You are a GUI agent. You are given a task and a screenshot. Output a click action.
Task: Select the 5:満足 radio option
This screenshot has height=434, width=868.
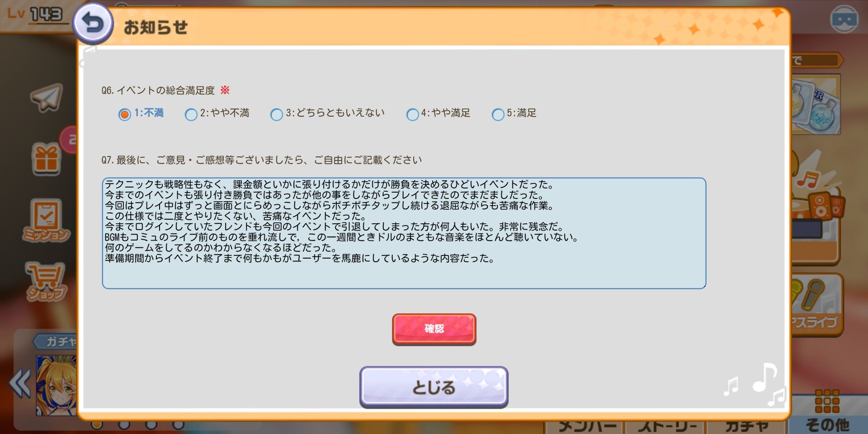[498, 114]
